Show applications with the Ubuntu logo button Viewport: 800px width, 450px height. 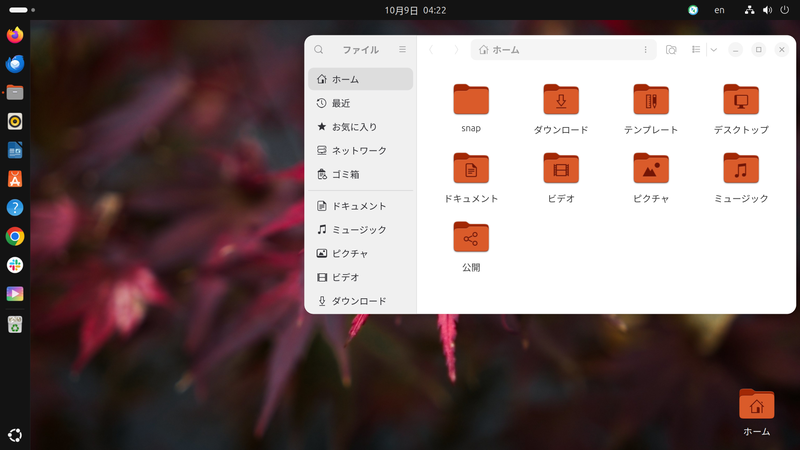tap(15, 435)
